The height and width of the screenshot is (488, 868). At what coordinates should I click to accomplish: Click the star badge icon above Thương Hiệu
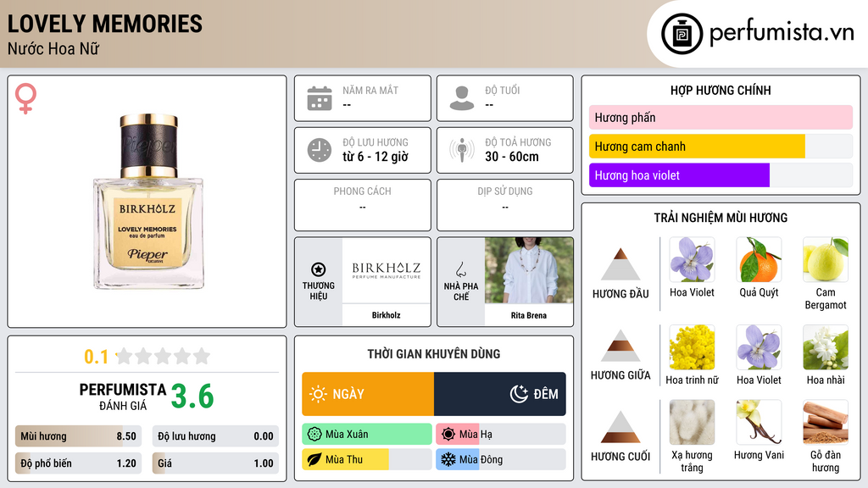(x=319, y=269)
